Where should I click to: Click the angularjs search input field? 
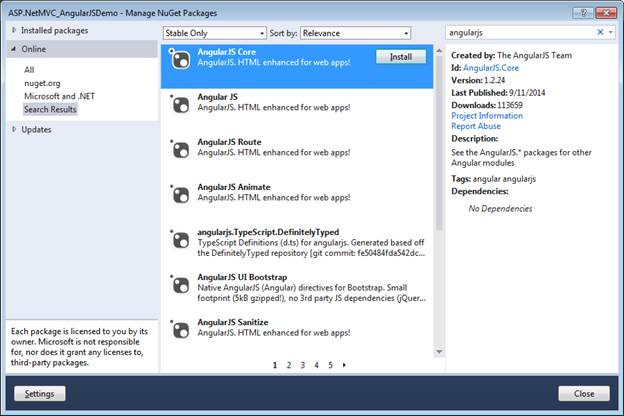coord(521,32)
